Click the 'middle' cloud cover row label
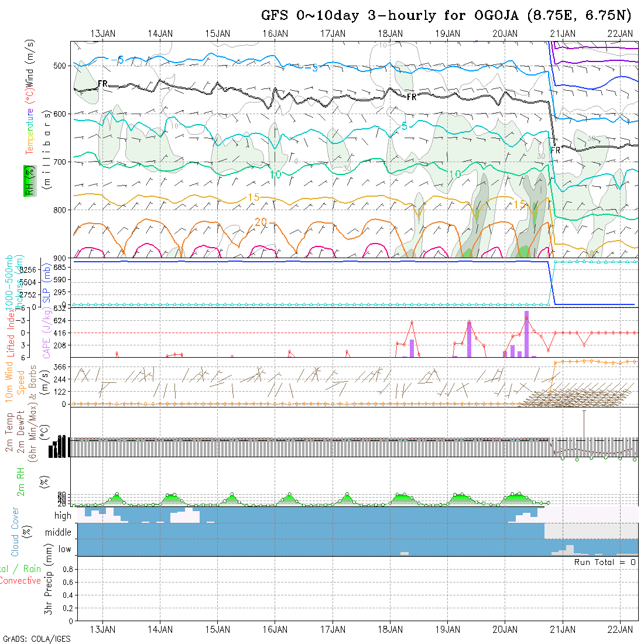644x644 pixels. point(58,533)
